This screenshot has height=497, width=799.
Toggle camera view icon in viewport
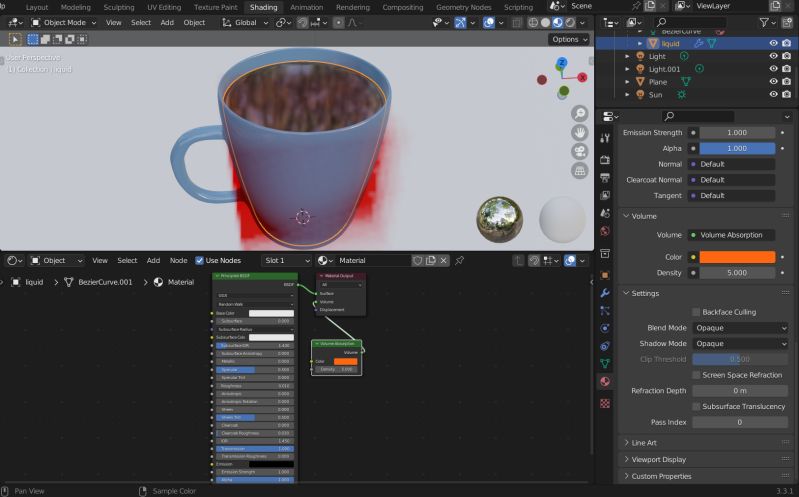(579, 152)
